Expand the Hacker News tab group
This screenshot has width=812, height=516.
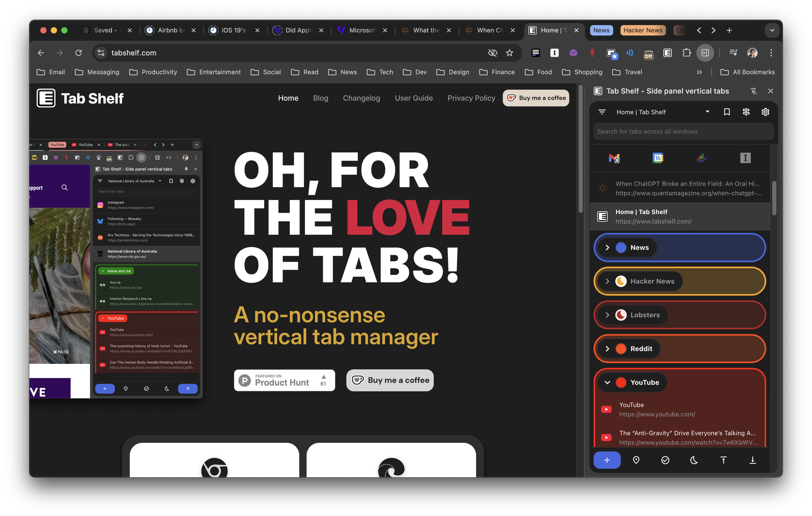[607, 281]
